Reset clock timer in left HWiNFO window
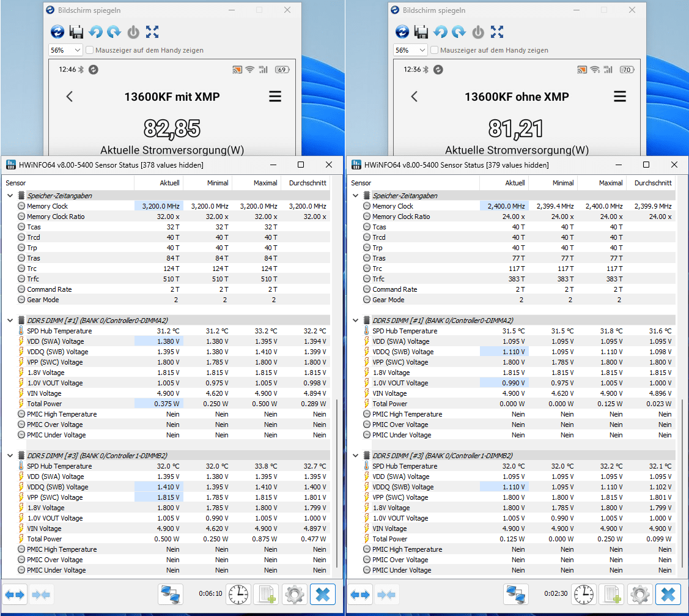The image size is (689, 616). (238, 595)
